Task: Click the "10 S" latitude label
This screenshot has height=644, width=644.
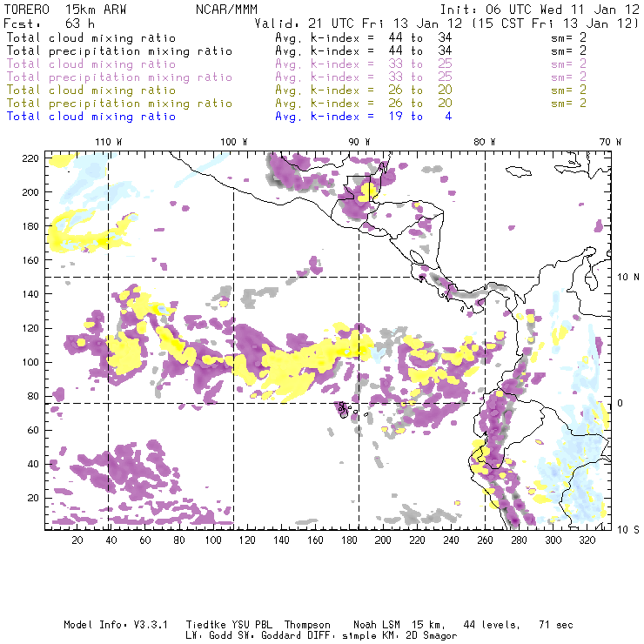Action: coord(628,530)
